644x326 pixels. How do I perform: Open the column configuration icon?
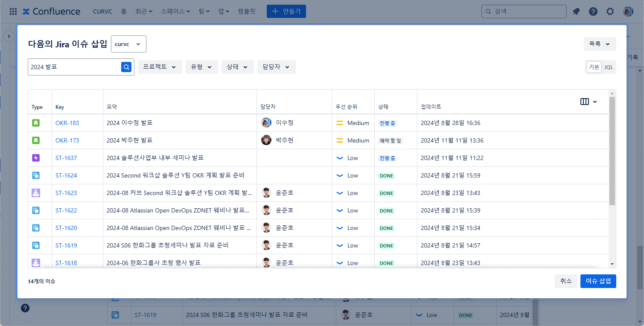(x=589, y=102)
